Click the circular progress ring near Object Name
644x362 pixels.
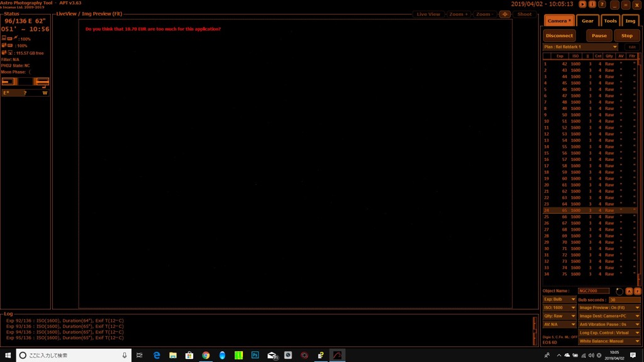pos(619,292)
